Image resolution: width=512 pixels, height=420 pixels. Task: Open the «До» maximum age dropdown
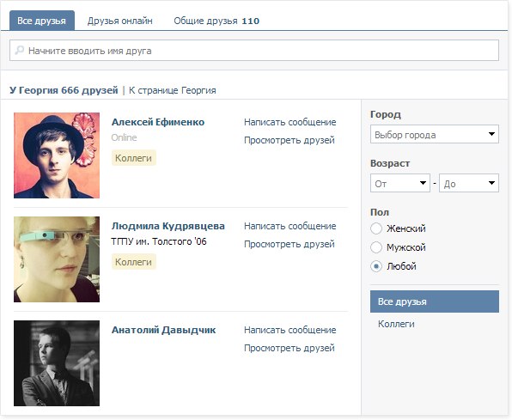(469, 183)
